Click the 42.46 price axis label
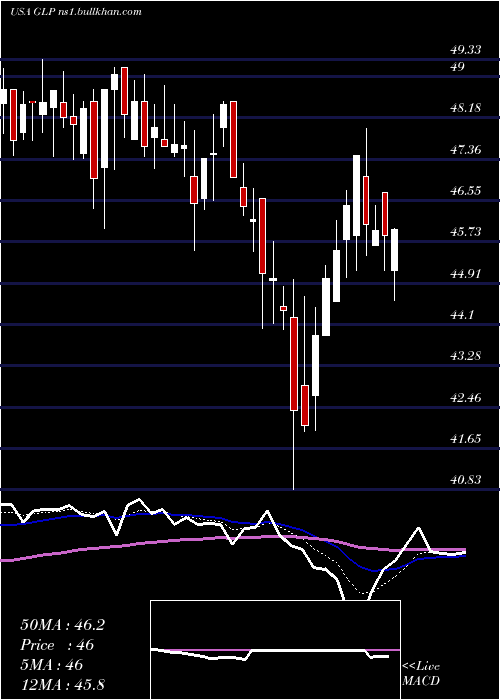The height and width of the screenshot is (700, 500). coord(466,397)
